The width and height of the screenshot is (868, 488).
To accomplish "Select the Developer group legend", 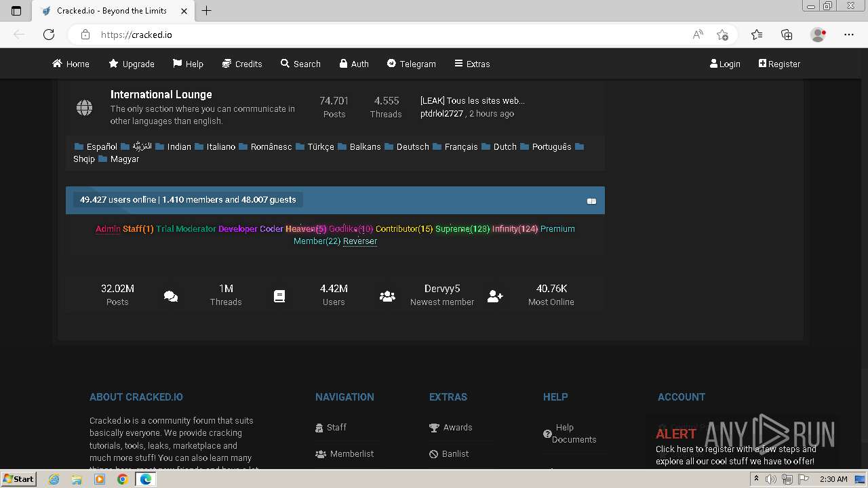I will tap(237, 228).
